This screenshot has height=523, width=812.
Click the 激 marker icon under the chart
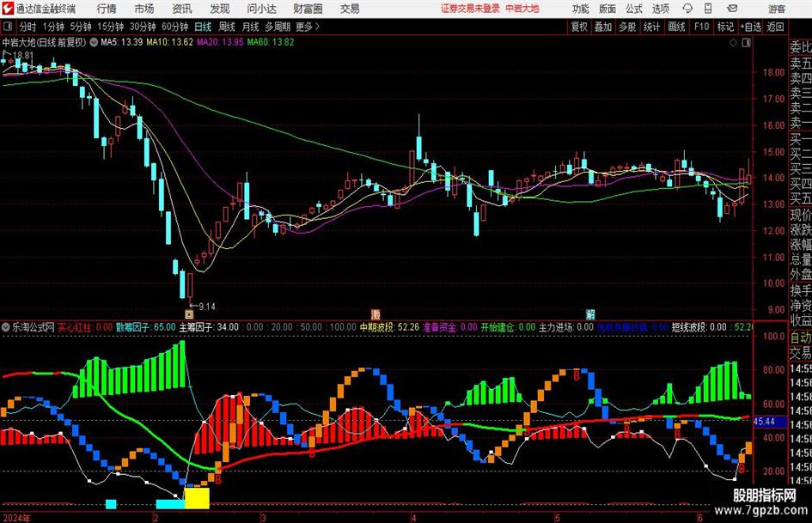[x=375, y=313]
